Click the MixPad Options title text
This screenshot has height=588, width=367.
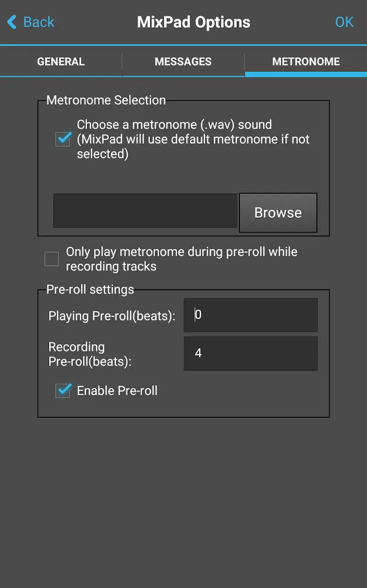tap(194, 22)
